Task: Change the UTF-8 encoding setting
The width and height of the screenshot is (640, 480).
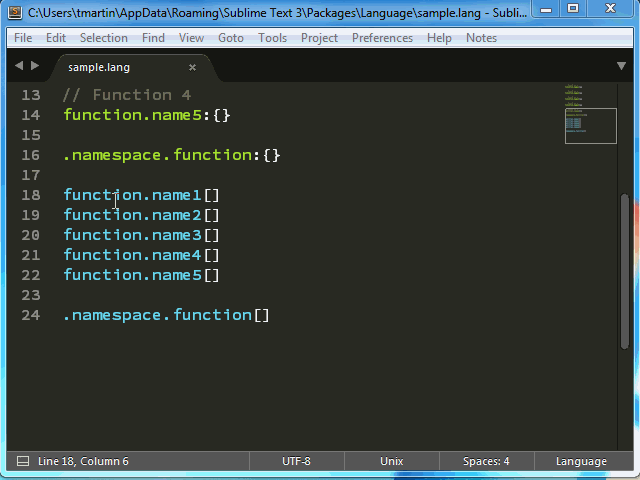Action: (296, 461)
